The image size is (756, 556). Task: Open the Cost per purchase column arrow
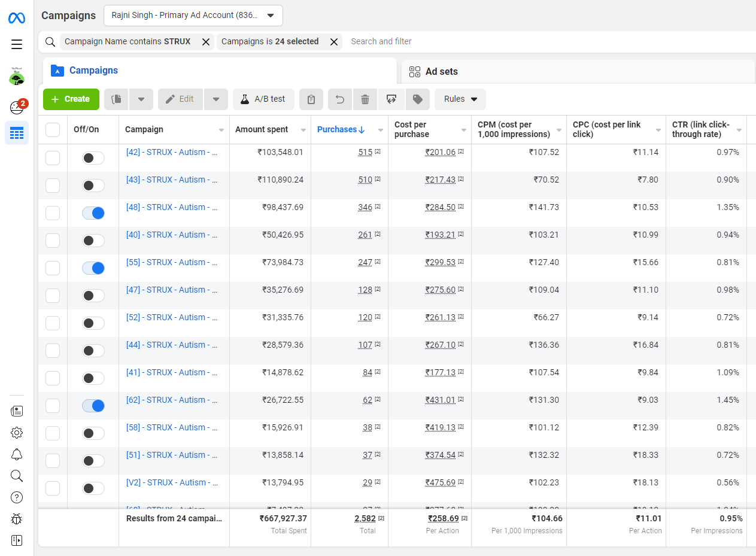[463, 130]
